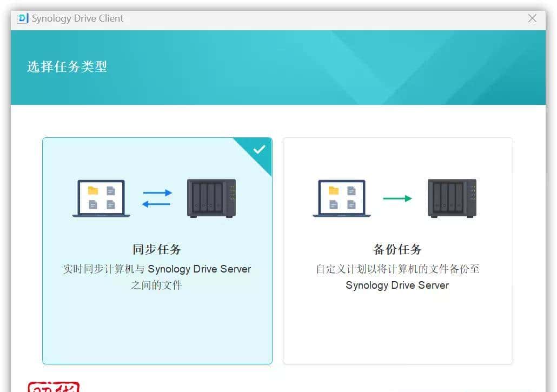This screenshot has height=392, width=557.
Task: Close the Synology Drive Client window
Action: (x=532, y=18)
